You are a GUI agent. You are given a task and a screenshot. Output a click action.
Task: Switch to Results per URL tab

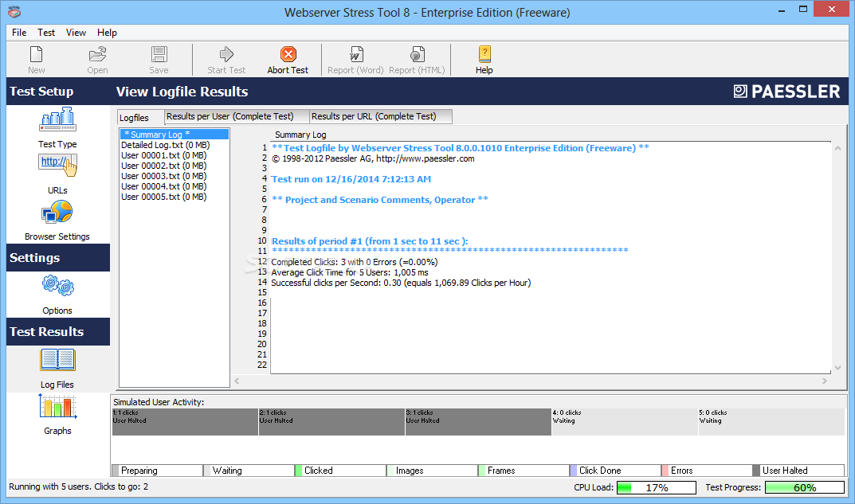click(x=381, y=116)
